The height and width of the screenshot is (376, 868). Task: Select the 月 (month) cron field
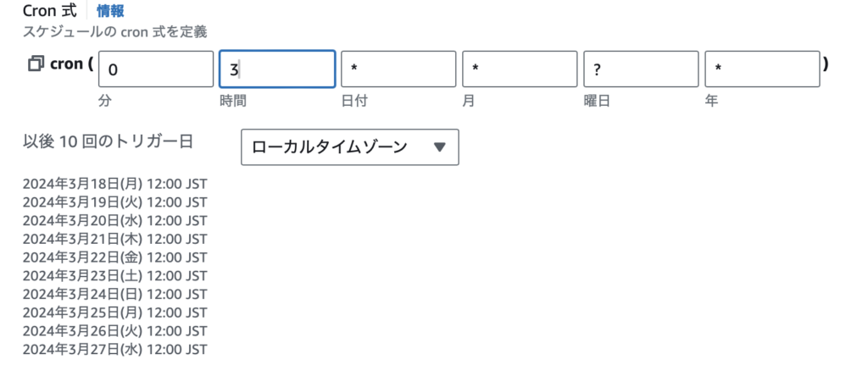point(520,69)
